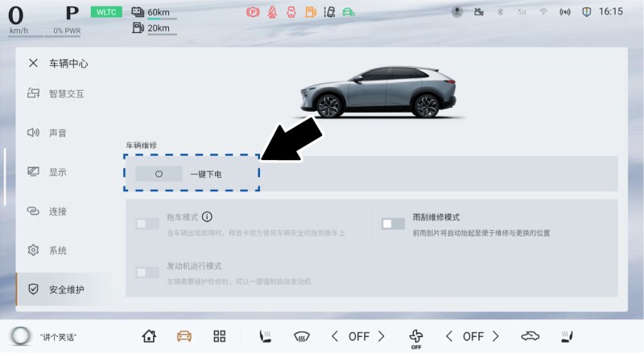
Task: Tap the red vehicle fault indicator
Action: click(291, 12)
